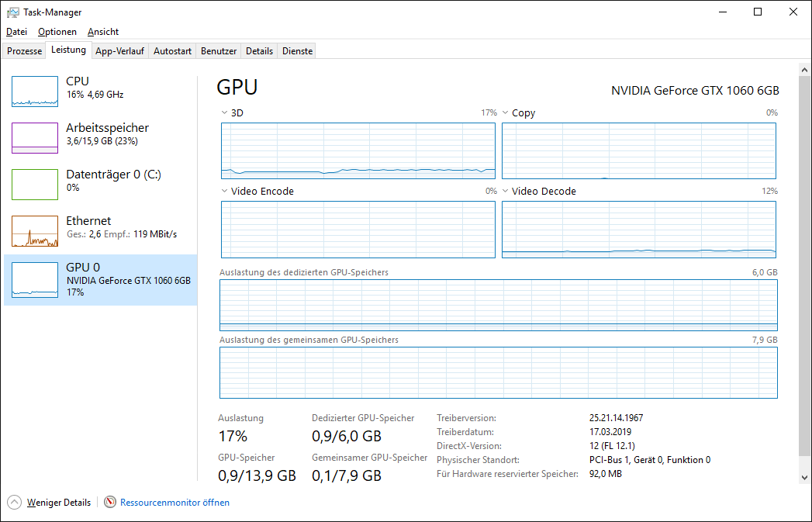Select the CPU mini graph thumbnail
Image resolution: width=812 pixels, height=522 pixels.
click(35, 92)
